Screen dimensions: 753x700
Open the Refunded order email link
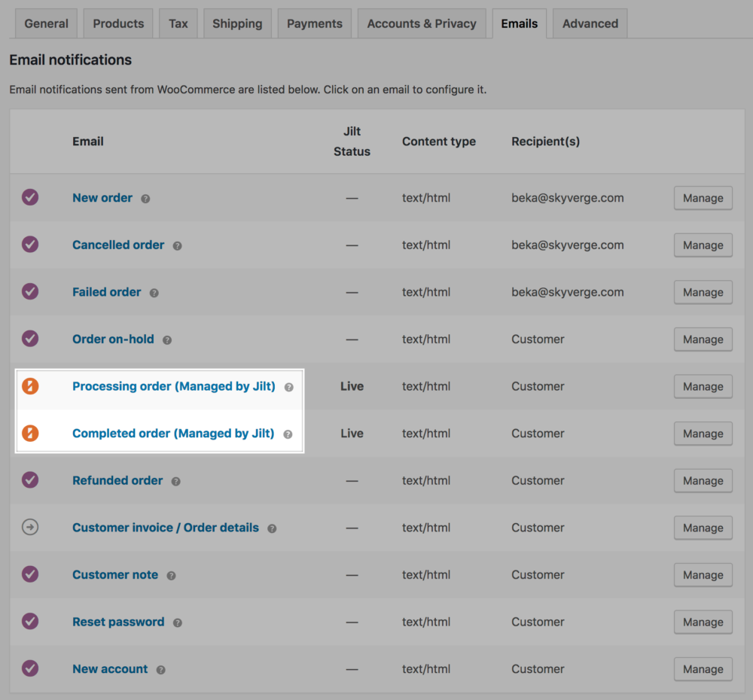(x=117, y=480)
